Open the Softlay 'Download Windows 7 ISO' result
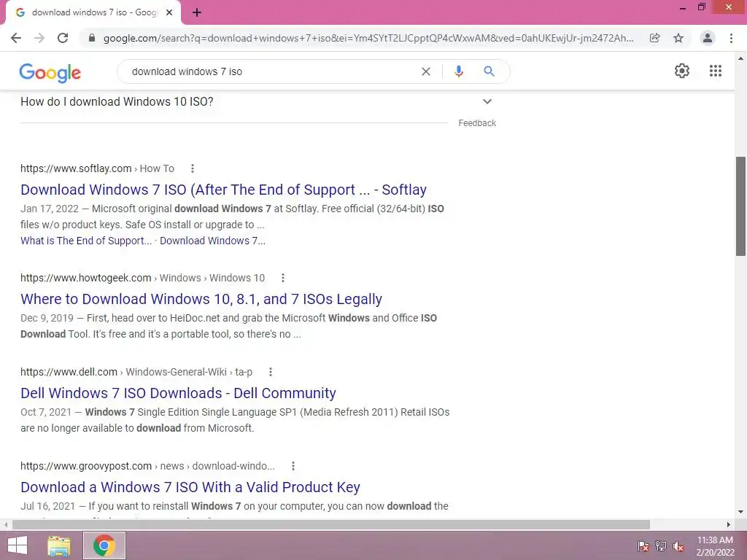This screenshot has width=747, height=560. (x=223, y=190)
